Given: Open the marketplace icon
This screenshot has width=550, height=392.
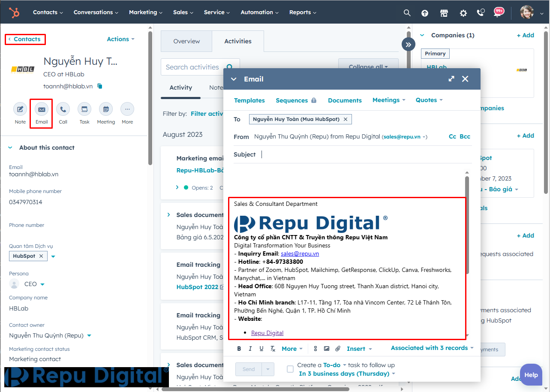Looking at the screenshot, I should [444, 13].
